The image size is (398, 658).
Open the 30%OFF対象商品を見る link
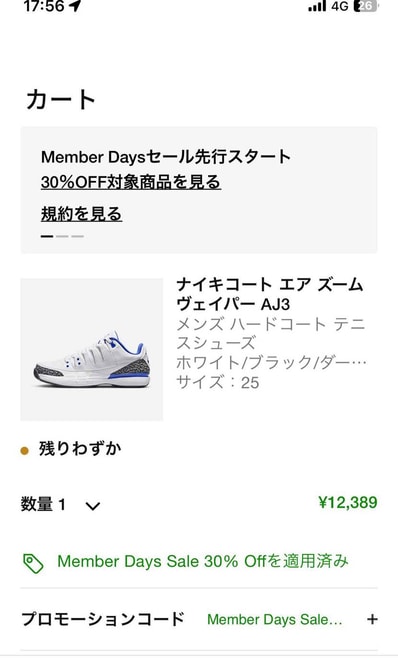[131, 183]
